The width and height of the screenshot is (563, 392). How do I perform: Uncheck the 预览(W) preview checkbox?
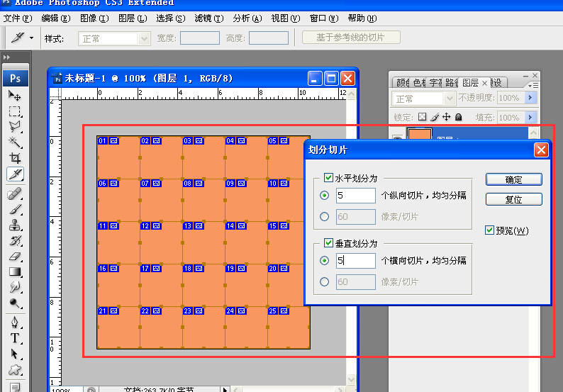coord(489,230)
